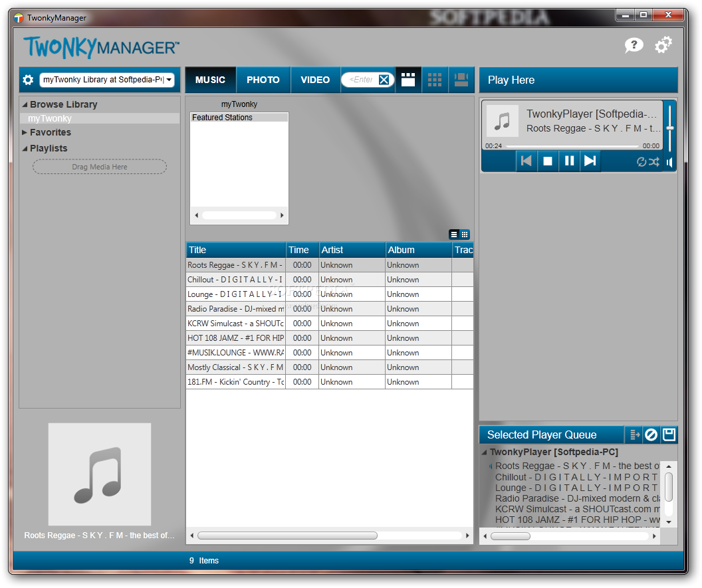Select the #MUSIK.LOUNGE track row
The height and width of the screenshot is (588, 702).
click(330, 353)
